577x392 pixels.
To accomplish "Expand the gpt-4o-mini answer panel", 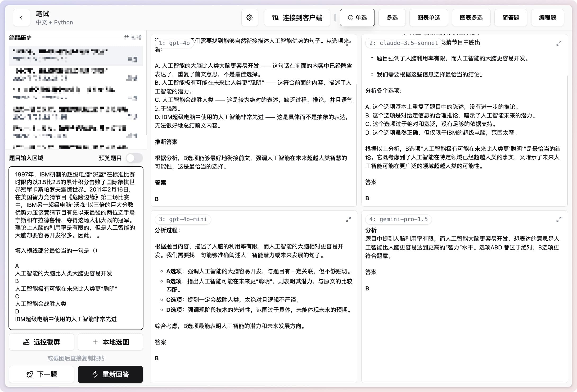I will coord(349,219).
